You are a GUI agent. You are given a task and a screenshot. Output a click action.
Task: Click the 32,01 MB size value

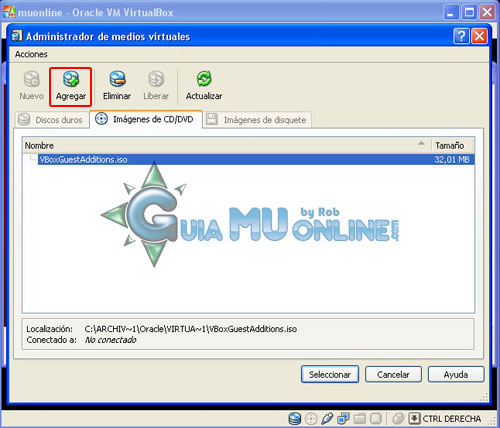tap(452, 159)
